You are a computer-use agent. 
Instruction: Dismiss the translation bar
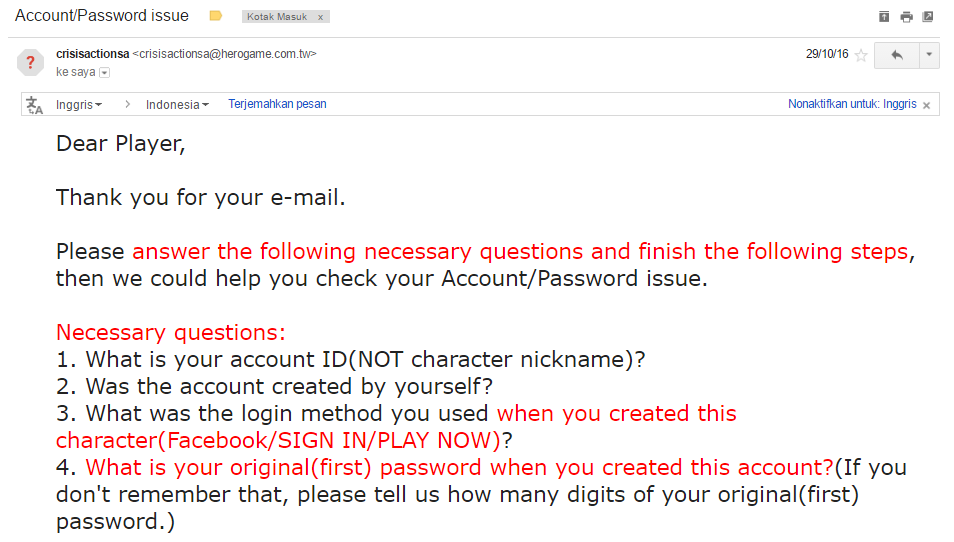point(927,105)
